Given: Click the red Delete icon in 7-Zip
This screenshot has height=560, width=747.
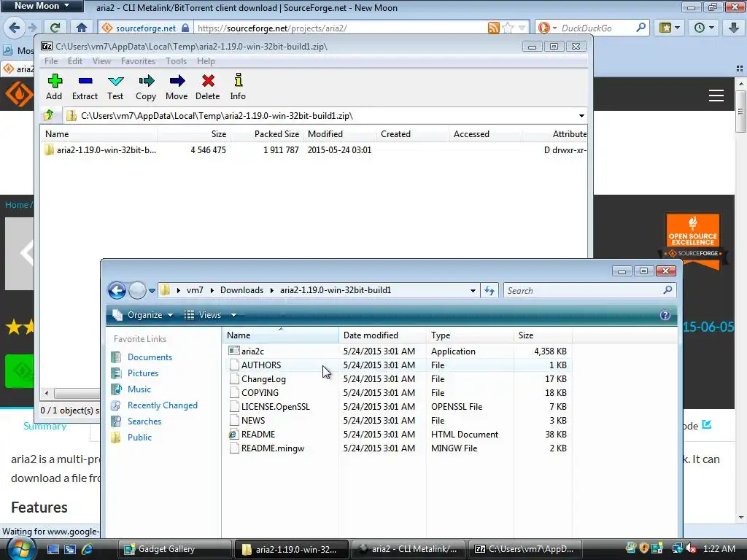Looking at the screenshot, I should click(x=208, y=81).
